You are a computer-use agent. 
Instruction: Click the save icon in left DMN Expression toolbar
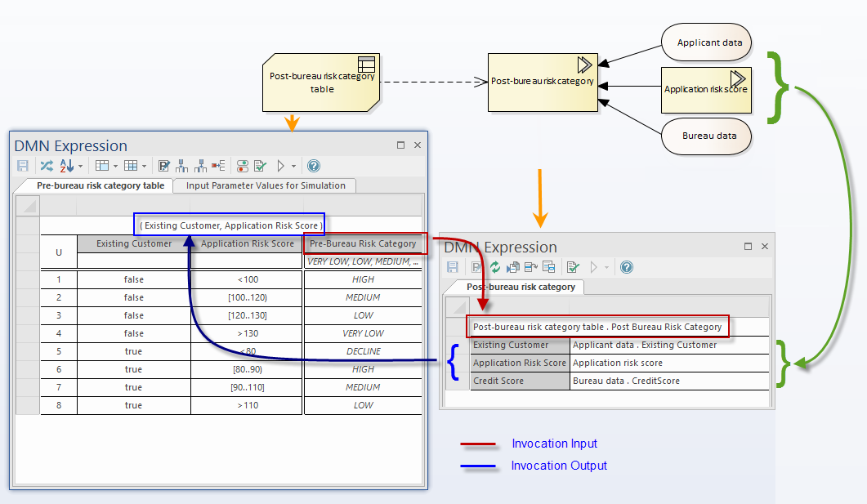(23, 166)
